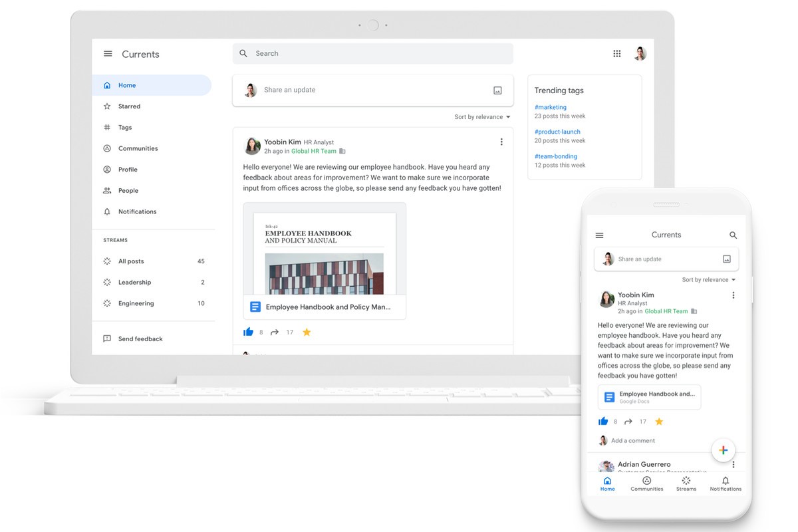Open the Google apps grid icon
798x532 pixels.
(x=617, y=54)
